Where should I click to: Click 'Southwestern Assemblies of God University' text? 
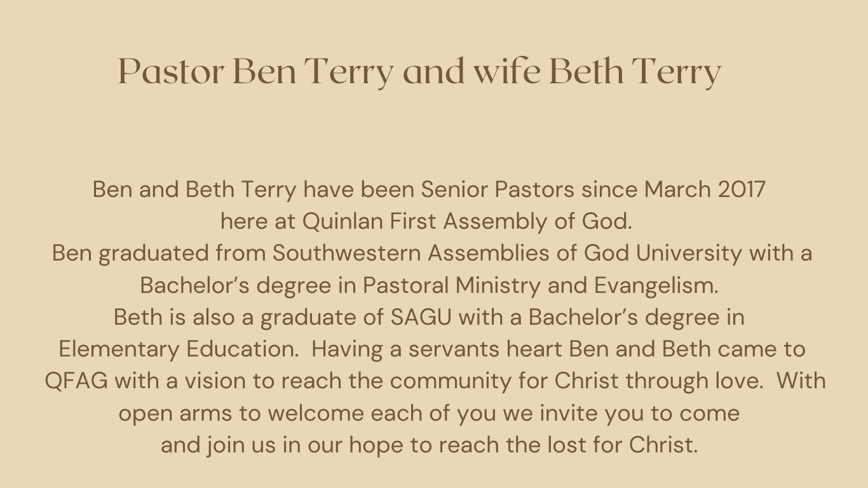pos(507,253)
